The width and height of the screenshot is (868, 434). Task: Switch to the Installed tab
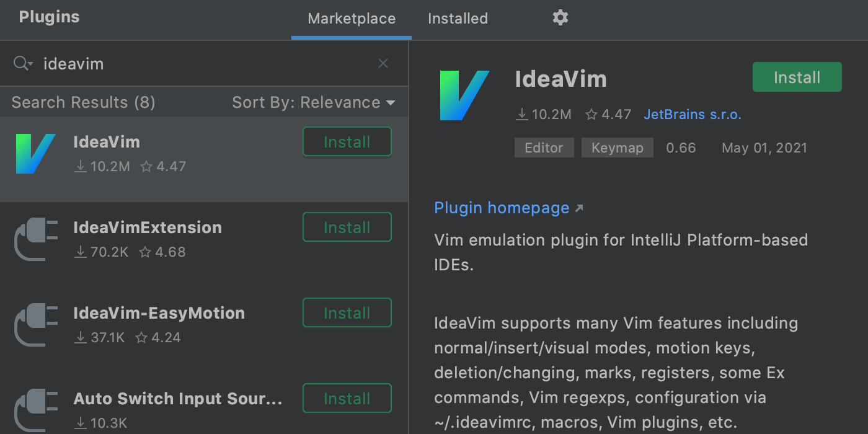[458, 19]
